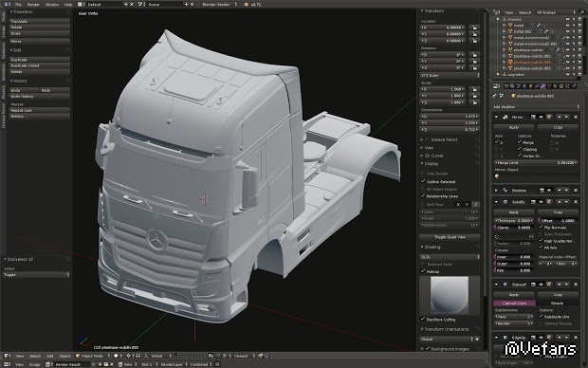This screenshot has width=588, height=368.
Task: Hide the chassis object with eye icon
Action: (568, 19)
